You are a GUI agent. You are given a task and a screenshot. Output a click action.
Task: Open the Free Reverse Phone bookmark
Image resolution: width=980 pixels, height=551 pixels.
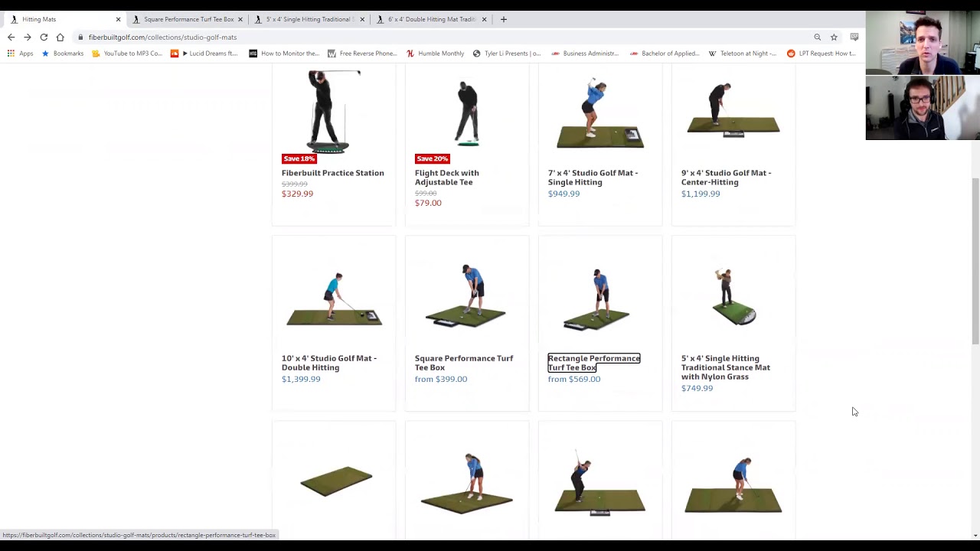(362, 54)
